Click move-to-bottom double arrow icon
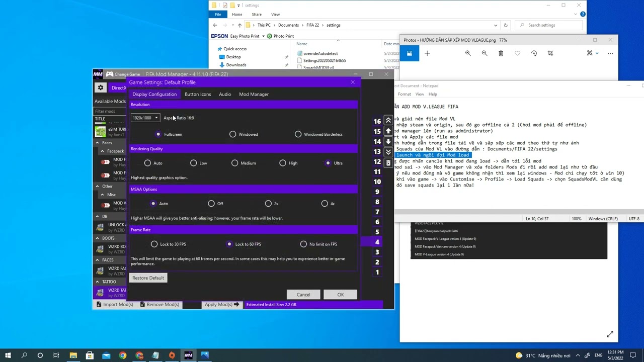This screenshot has width=644, height=362. point(388,152)
